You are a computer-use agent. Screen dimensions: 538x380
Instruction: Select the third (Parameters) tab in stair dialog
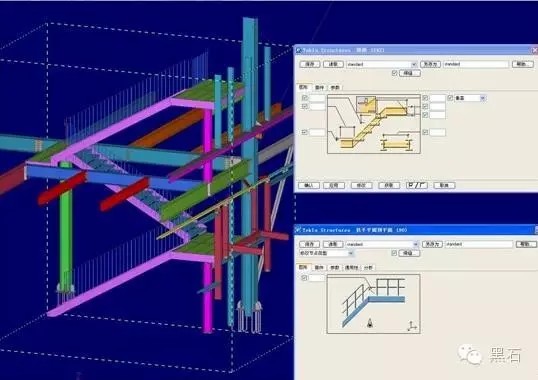point(335,87)
